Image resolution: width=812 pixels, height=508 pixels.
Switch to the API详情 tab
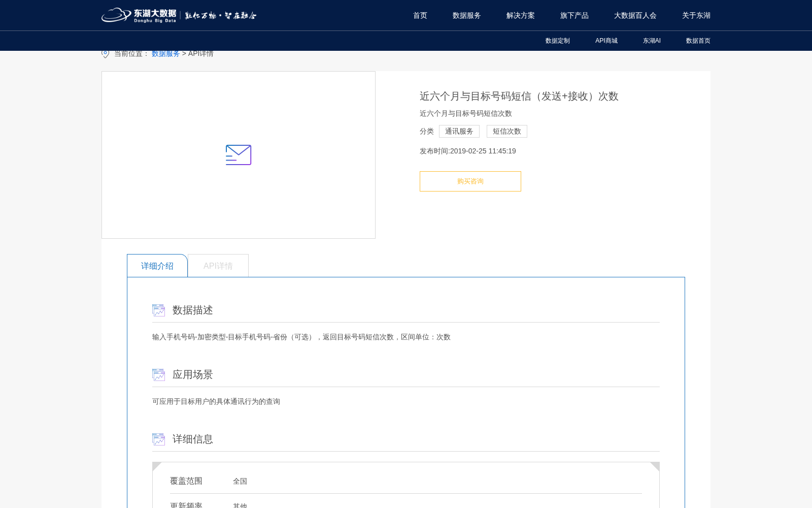pyautogui.click(x=218, y=266)
